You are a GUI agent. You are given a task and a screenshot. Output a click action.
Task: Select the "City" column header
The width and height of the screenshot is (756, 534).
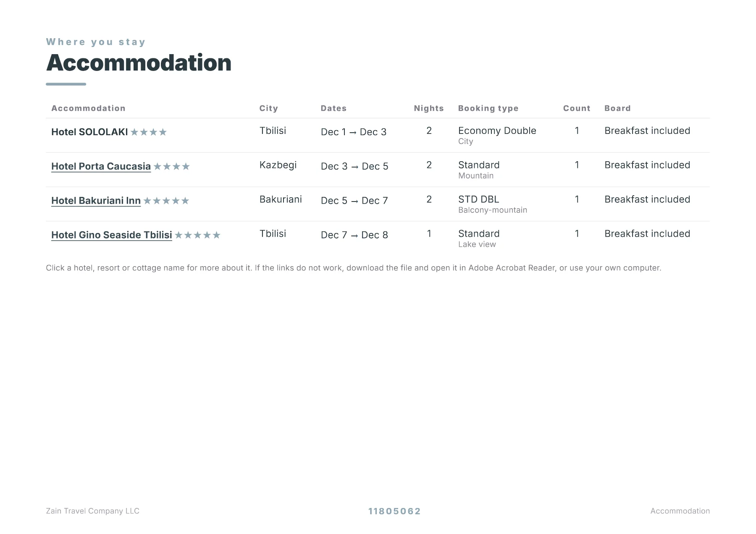click(x=269, y=108)
